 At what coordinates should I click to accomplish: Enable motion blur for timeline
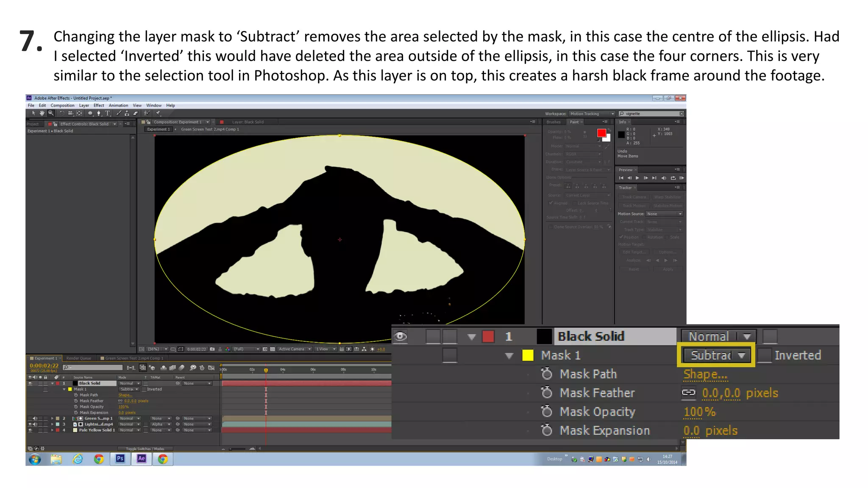click(x=181, y=368)
